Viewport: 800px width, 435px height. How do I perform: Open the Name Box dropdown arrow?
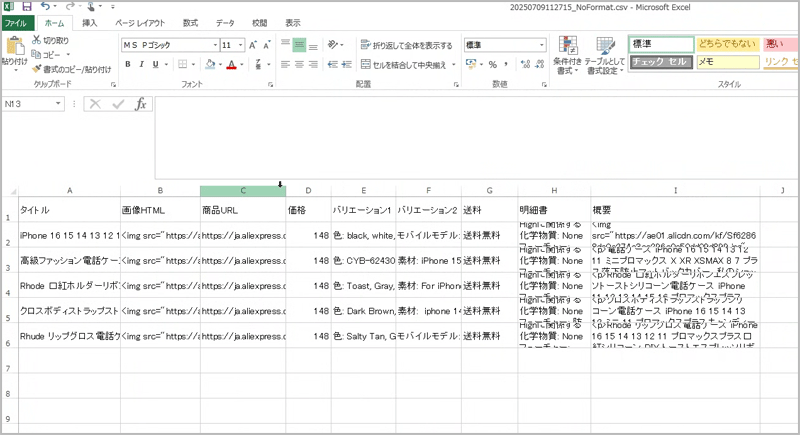click(58, 104)
